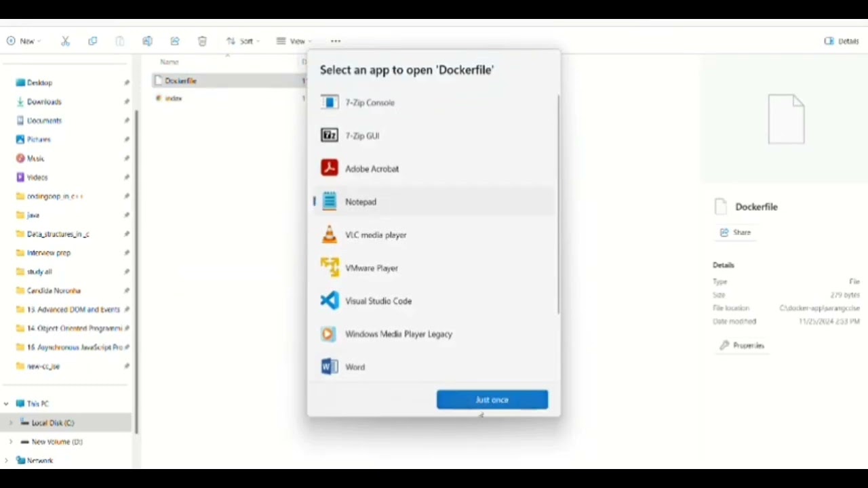Image resolution: width=868 pixels, height=488 pixels.
Task: Choose VLC media player cone icon
Action: coord(330,235)
